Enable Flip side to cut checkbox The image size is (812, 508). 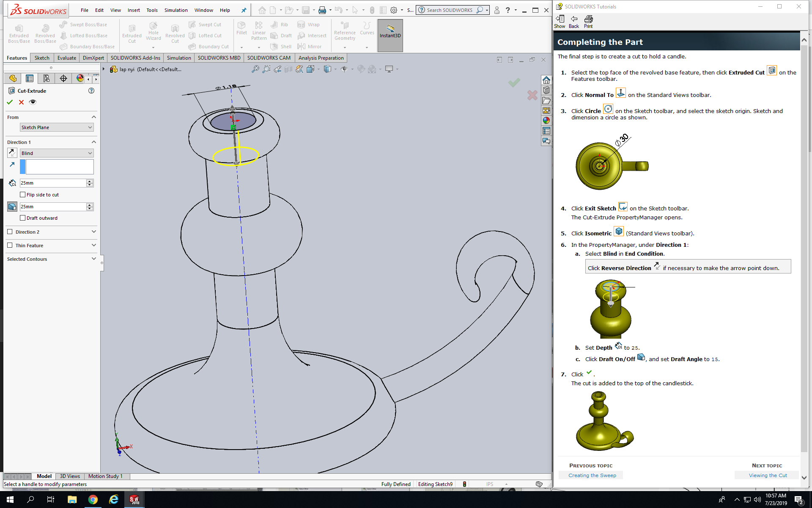[23, 195]
